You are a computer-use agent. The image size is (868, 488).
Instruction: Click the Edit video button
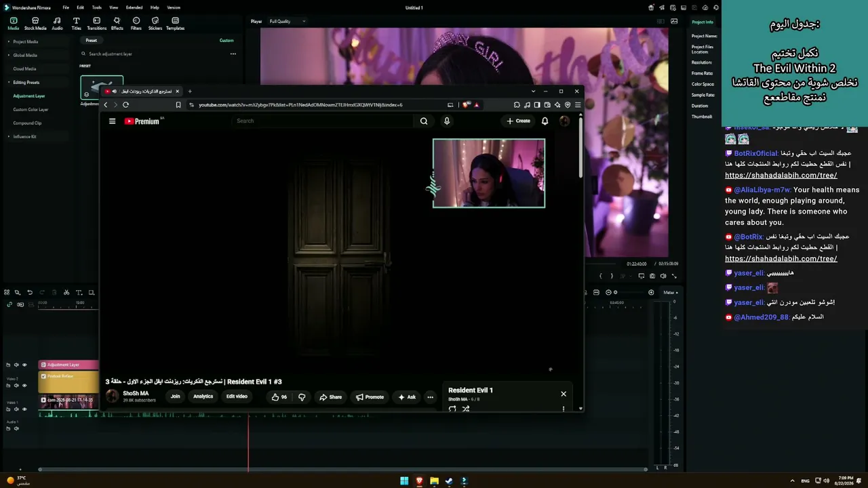pos(237,396)
